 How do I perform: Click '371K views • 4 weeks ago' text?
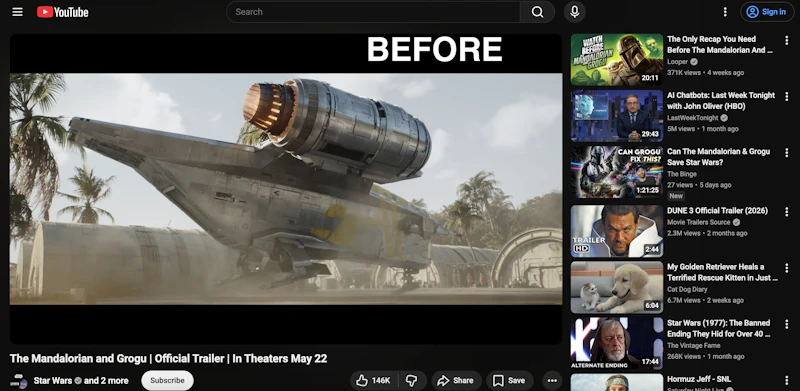click(705, 73)
